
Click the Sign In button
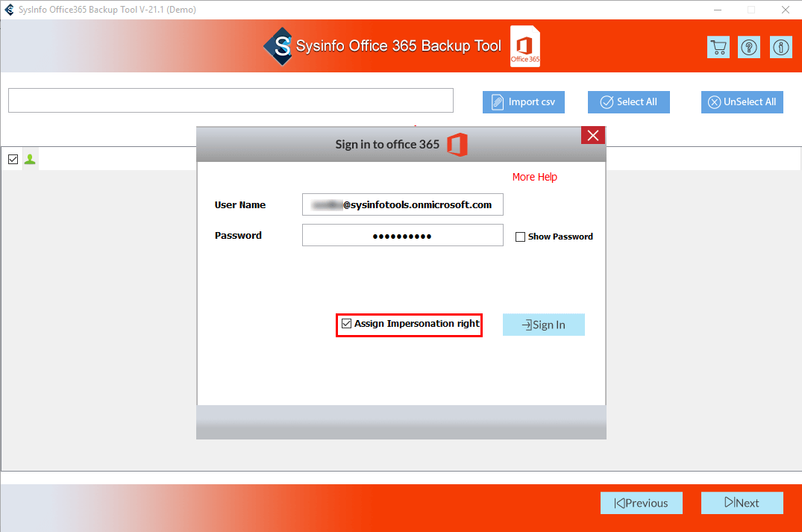point(543,325)
